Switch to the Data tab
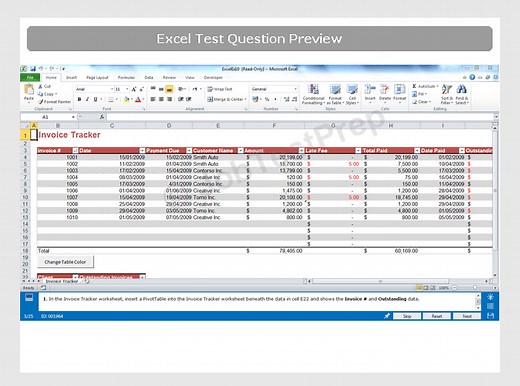 [x=149, y=77]
